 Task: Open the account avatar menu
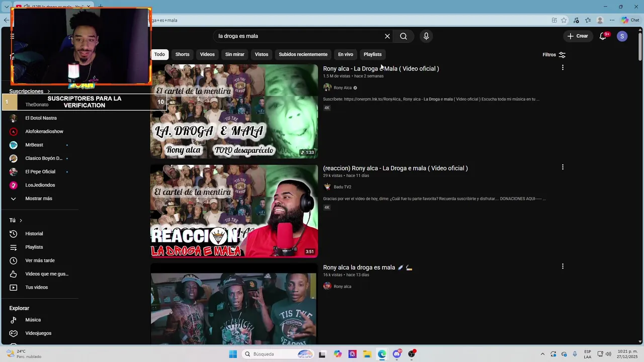tap(622, 36)
